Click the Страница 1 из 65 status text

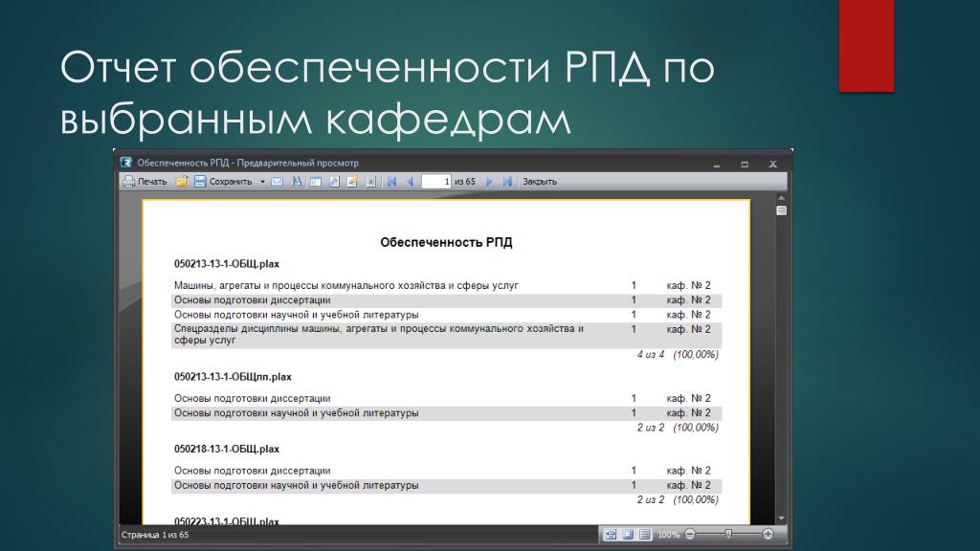[155, 535]
